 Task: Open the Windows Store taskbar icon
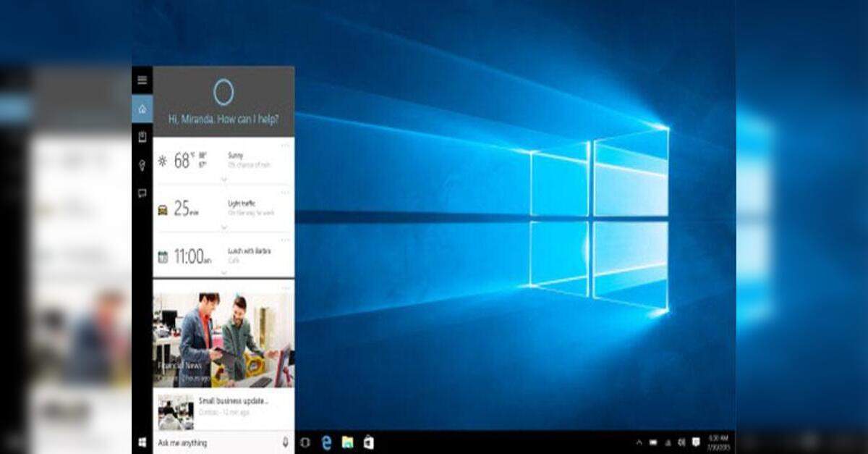[368, 442]
